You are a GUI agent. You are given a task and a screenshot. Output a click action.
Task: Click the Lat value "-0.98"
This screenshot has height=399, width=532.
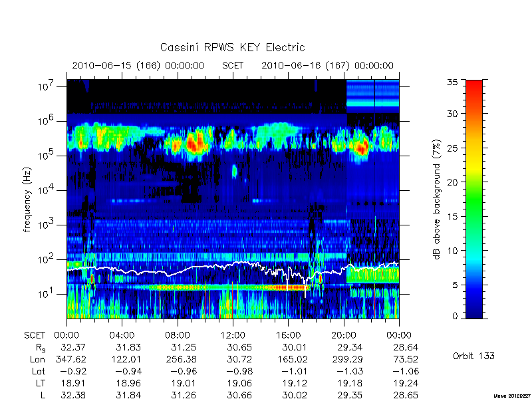point(239,371)
